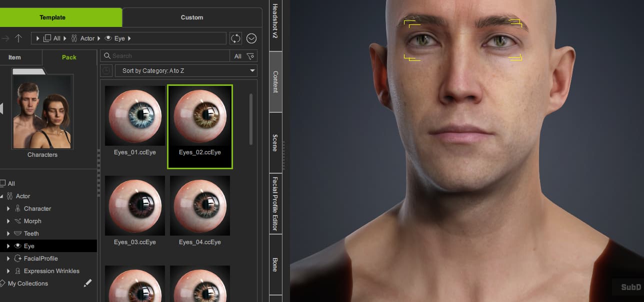Viewport: 644px width, 302px height.
Task: Switch to the Custom tab
Action: pos(192,17)
